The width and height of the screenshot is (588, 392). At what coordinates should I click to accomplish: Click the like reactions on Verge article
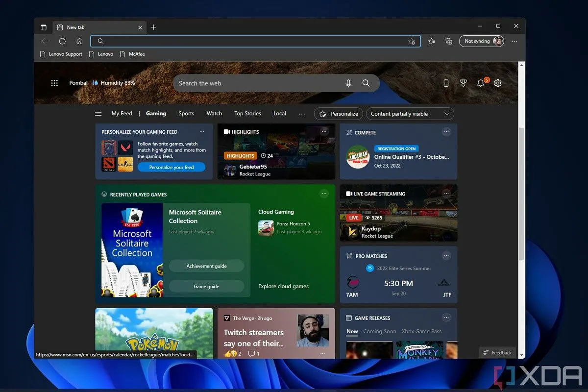[232, 353]
